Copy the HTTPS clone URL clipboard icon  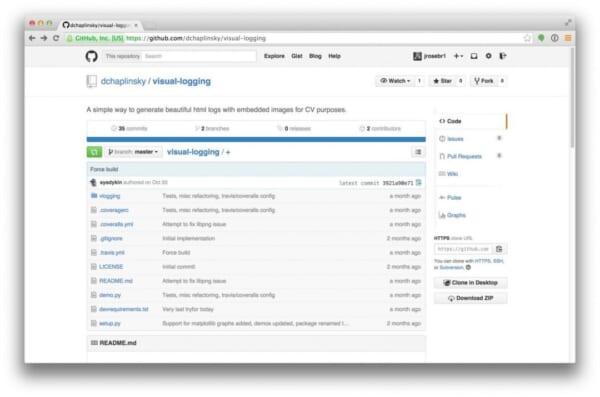coord(499,249)
